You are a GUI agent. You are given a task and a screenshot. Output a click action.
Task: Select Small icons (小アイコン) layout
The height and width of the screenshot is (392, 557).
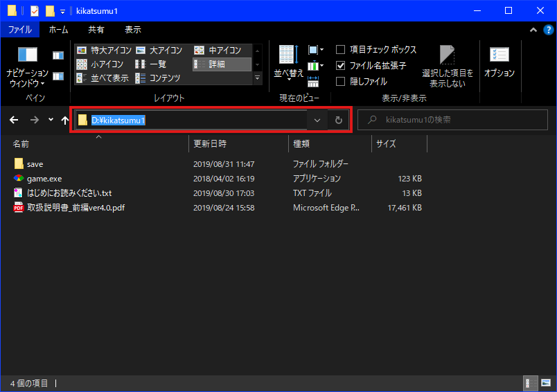pos(100,64)
